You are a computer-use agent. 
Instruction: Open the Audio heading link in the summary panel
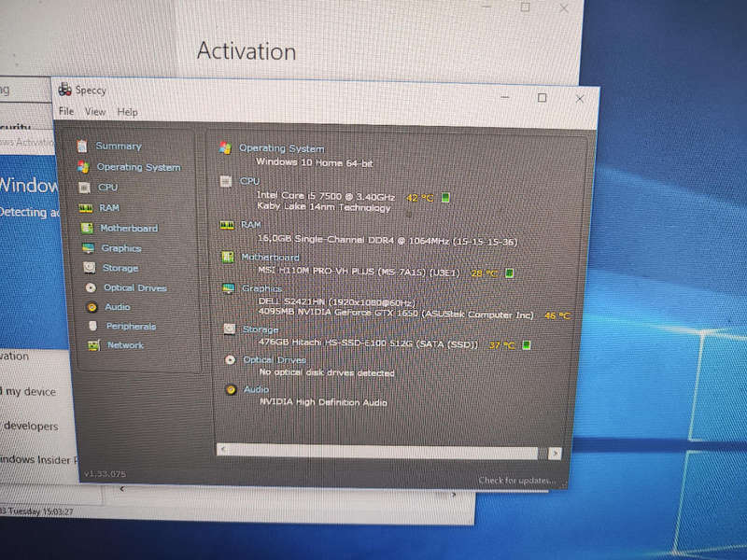[256, 389]
